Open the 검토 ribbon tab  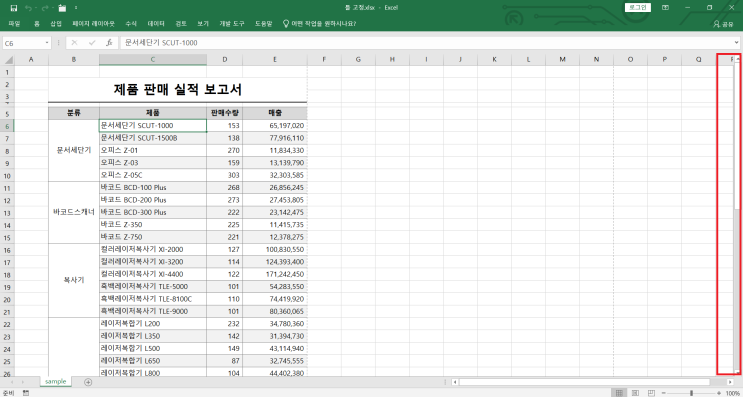coord(181,23)
